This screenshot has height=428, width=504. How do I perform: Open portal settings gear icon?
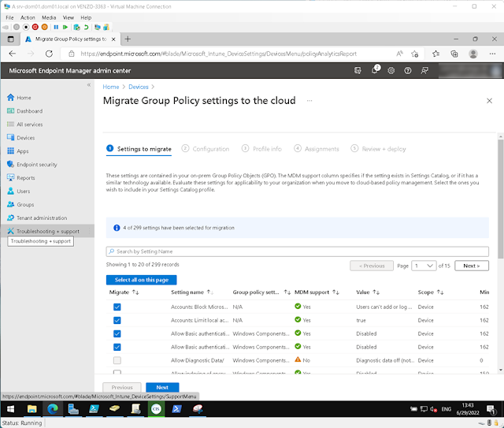pos(391,70)
